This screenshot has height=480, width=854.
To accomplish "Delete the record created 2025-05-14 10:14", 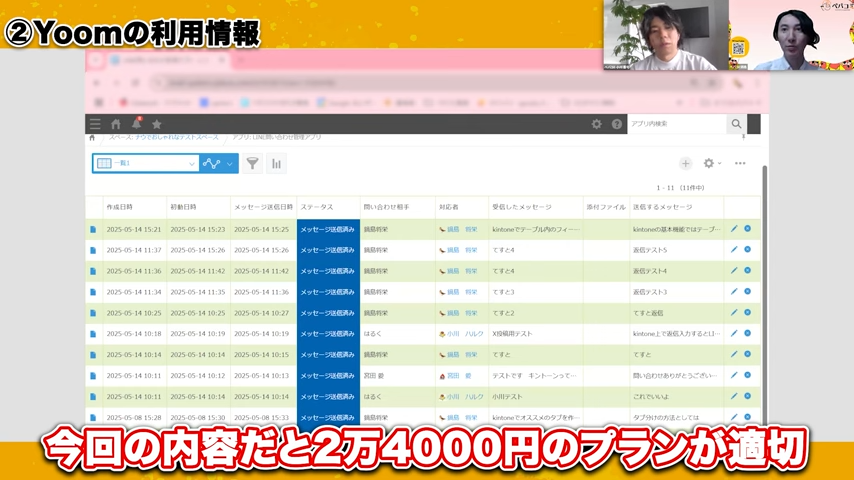I will coord(748,355).
